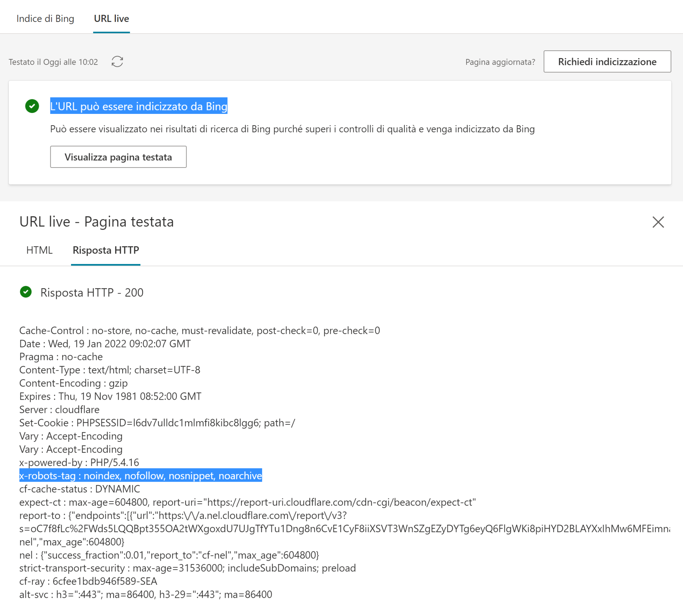The height and width of the screenshot is (616, 683).
Task: Click the Server : cloudflare line
Action: (x=59, y=409)
